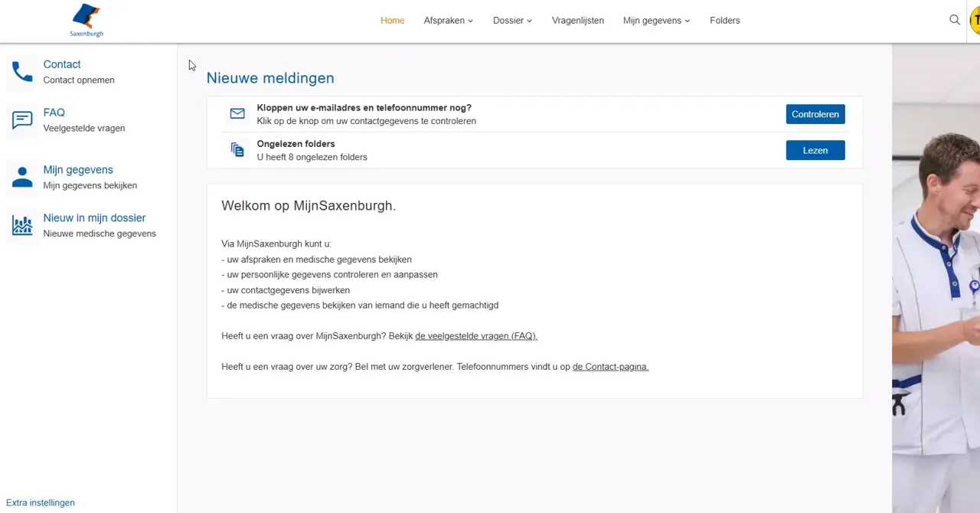
Task: Click the Saxenburgh logo
Action: click(x=87, y=20)
